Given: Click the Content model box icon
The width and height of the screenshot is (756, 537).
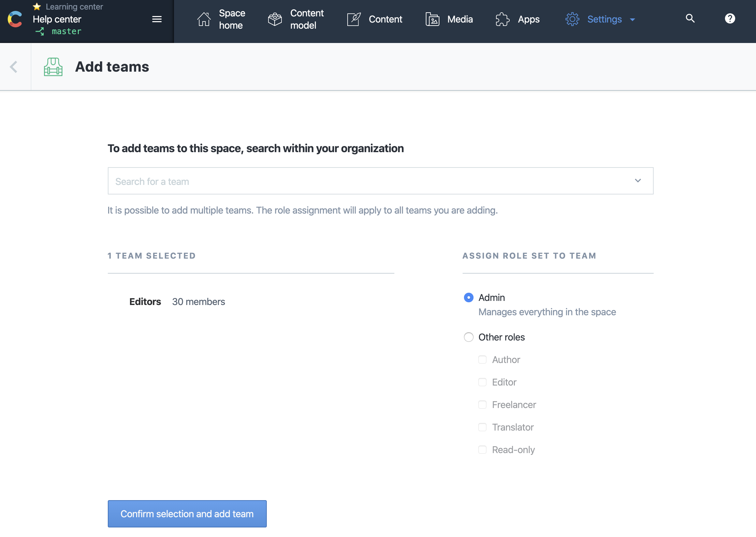Looking at the screenshot, I should coord(275,19).
